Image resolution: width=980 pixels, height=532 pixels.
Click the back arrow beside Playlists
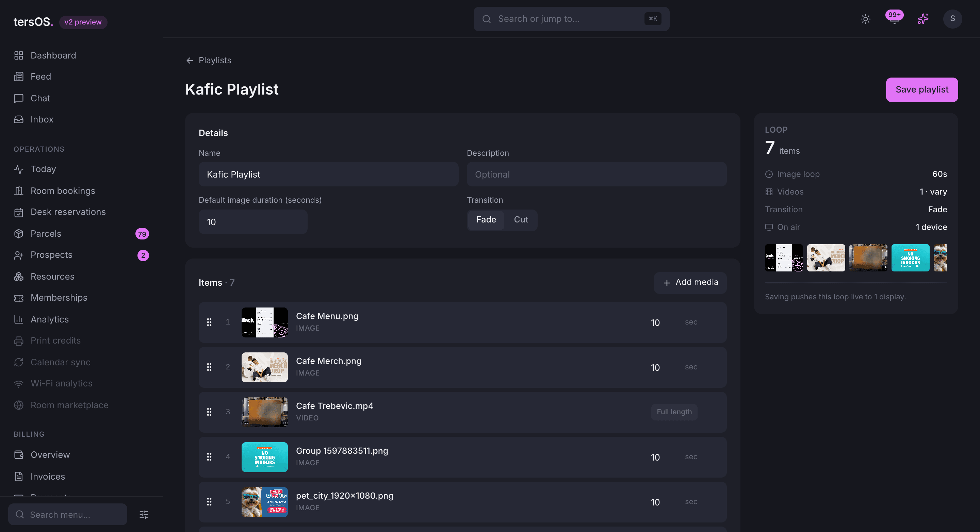click(x=190, y=61)
